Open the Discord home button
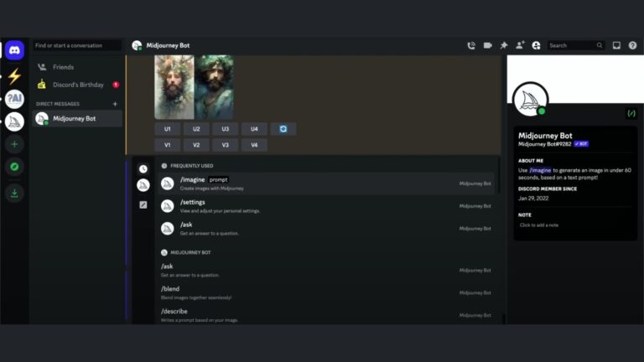The height and width of the screenshot is (362, 644). [14, 50]
